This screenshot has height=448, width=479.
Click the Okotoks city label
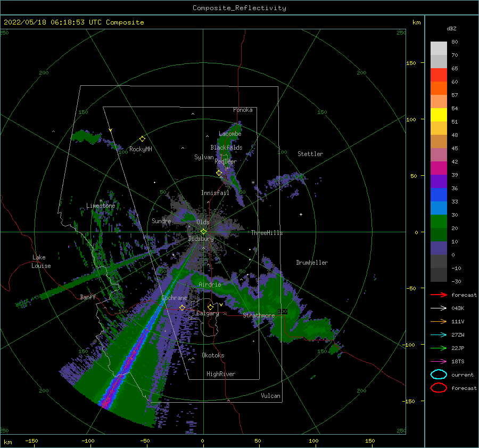(x=213, y=355)
